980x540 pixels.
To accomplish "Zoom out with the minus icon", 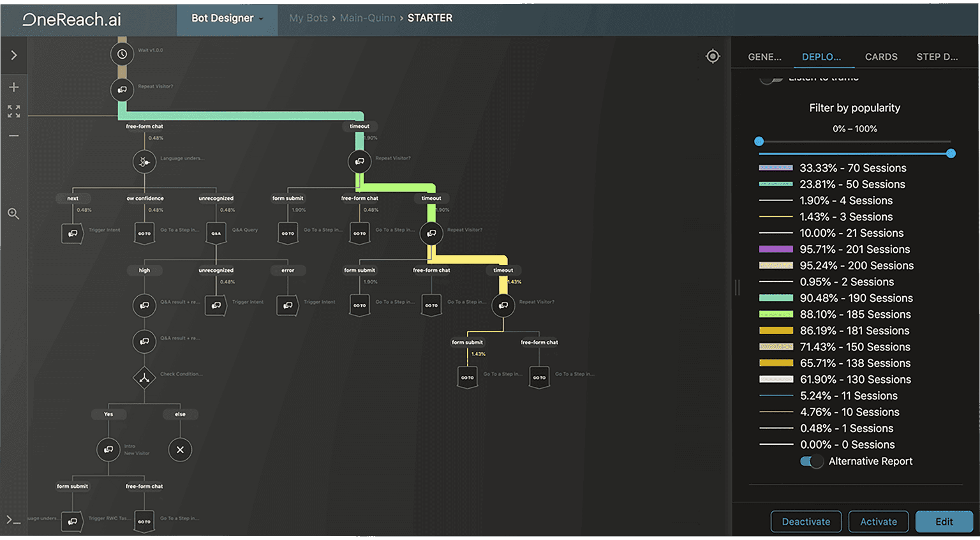I will coord(14,135).
